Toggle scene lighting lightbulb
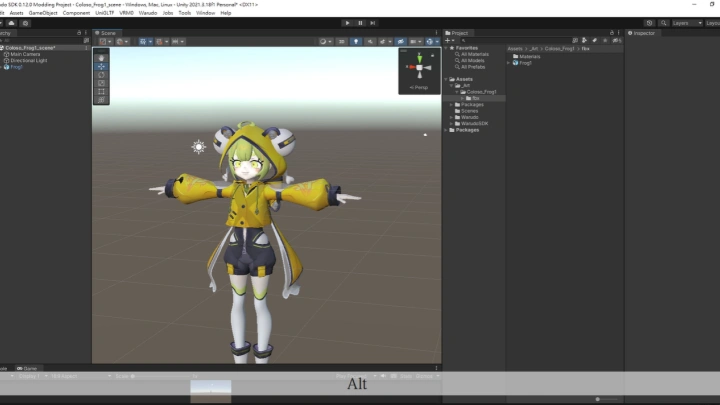 tap(356, 41)
